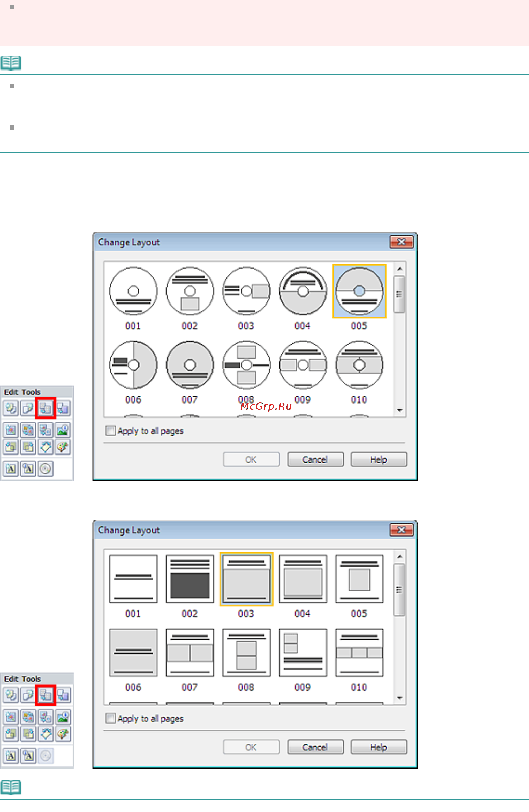This screenshot has height=812, width=529.
Task: Click Help in disc Change Layout dialog
Action: tap(379, 459)
